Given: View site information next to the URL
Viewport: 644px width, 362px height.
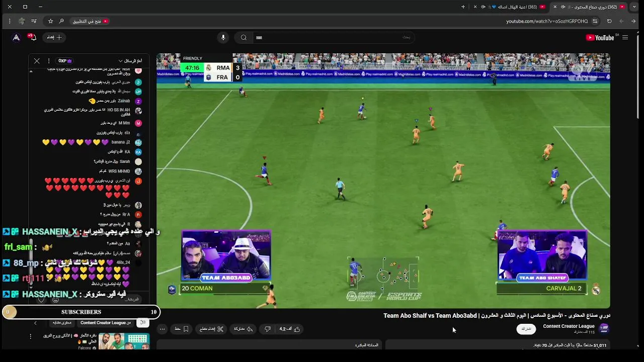Looking at the screenshot, I should coord(595,21).
